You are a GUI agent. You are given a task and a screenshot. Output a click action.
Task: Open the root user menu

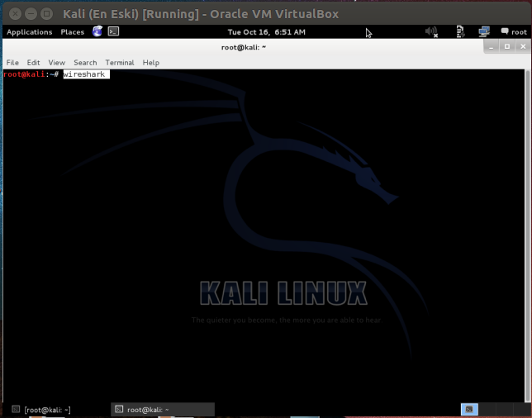coord(514,32)
